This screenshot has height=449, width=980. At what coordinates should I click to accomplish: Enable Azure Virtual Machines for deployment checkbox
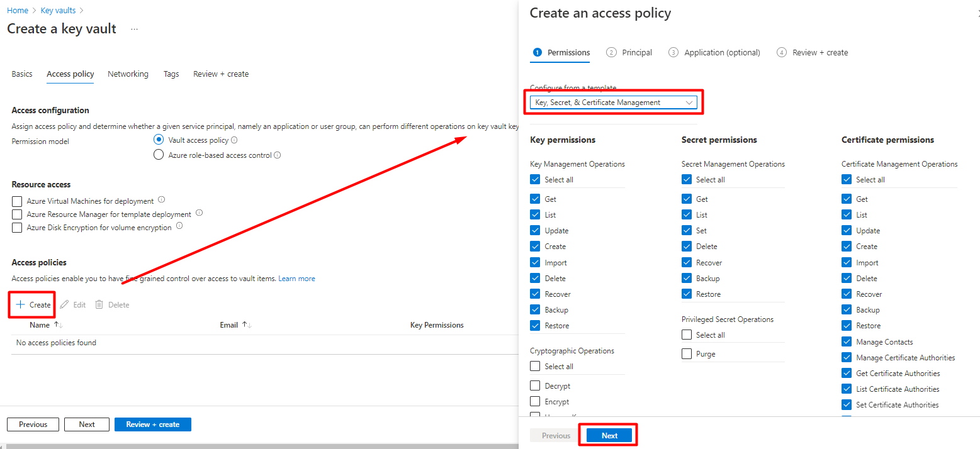pyautogui.click(x=17, y=201)
